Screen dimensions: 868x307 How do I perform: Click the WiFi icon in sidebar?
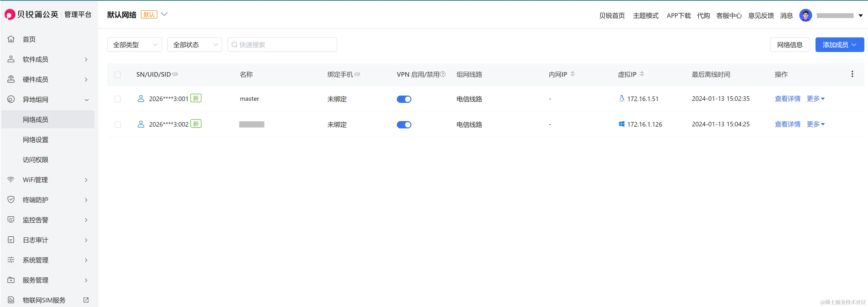[11, 179]
